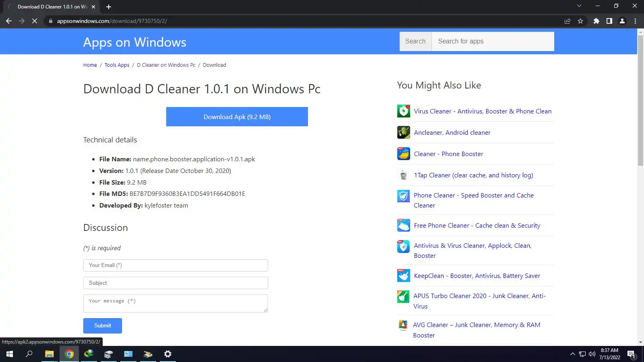Open Settings gear in the taskbar
The image size is (644, 362).
[168, 354]
